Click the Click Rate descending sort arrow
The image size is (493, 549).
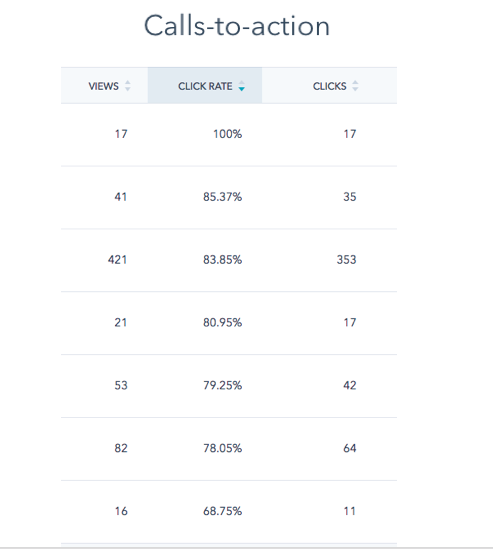[x=242, y=89]
